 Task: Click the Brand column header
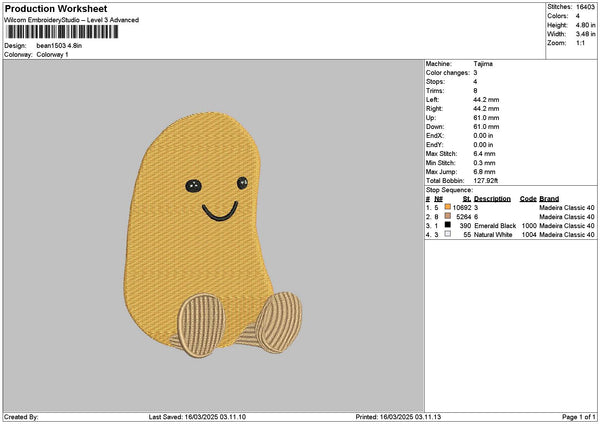click(x=549, y=198)
